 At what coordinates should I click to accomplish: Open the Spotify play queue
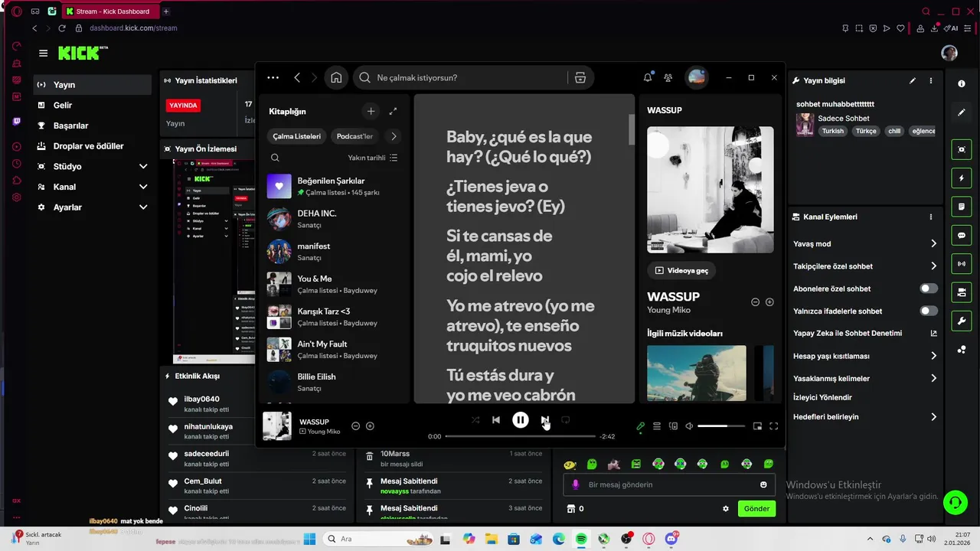tap(657, 426)
